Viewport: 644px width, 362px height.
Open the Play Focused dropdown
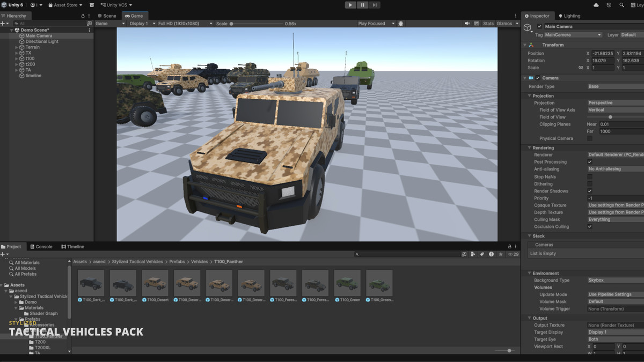coord(376,24)
